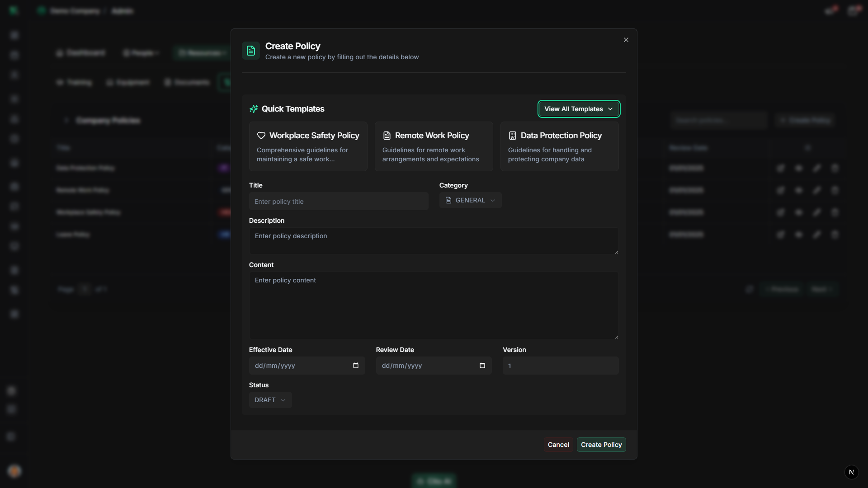
Task: Click the Cancel button
Action: click(x=558, y=445)
